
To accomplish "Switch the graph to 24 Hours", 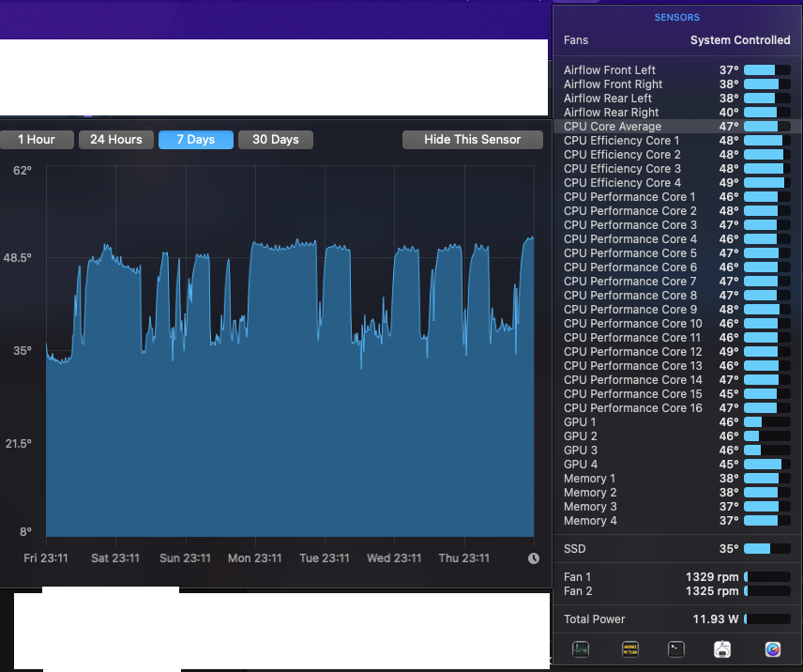I will coord(116,139).
